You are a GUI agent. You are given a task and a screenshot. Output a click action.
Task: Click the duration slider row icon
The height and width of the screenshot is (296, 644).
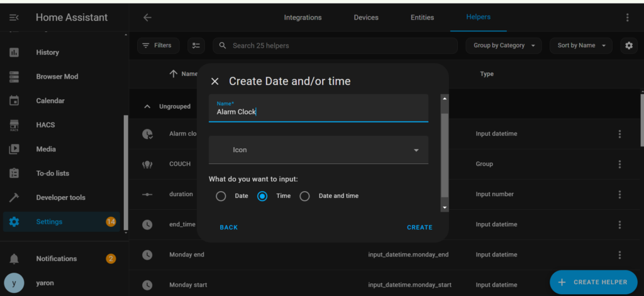[147, 194]
